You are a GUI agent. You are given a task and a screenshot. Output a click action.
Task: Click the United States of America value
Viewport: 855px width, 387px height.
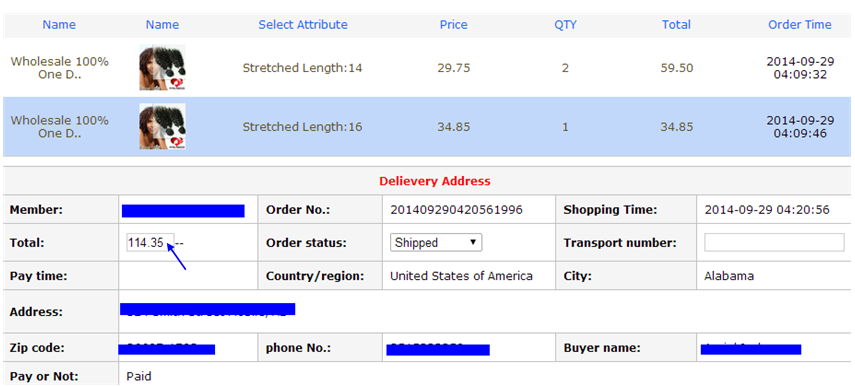point(461,276)
